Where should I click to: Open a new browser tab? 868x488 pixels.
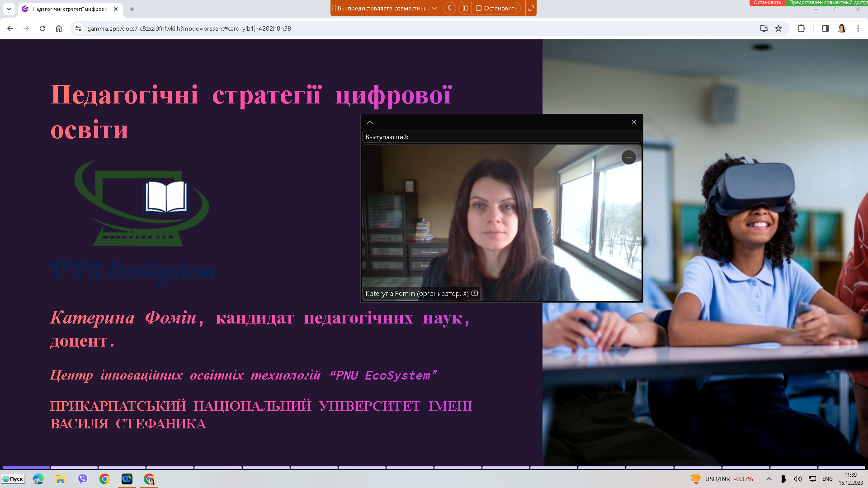pyautogui.click(x=132, y=9)
